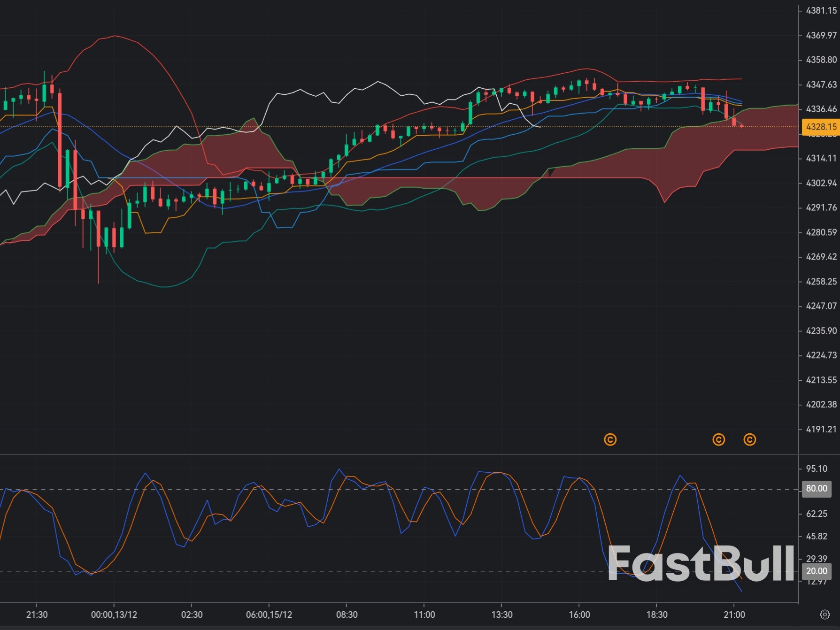The image size is (840, 630).
Task: Click the FastBull watermark logo
Action: [701, 563]
